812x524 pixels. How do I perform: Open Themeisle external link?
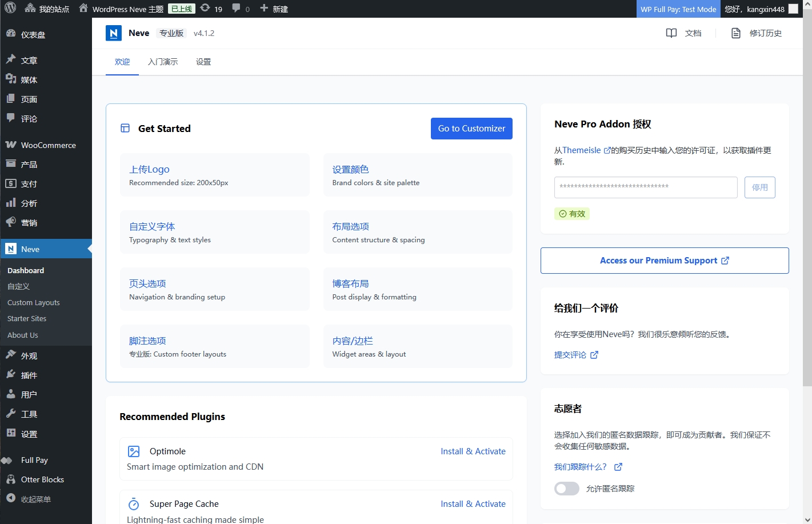[586, 150]
